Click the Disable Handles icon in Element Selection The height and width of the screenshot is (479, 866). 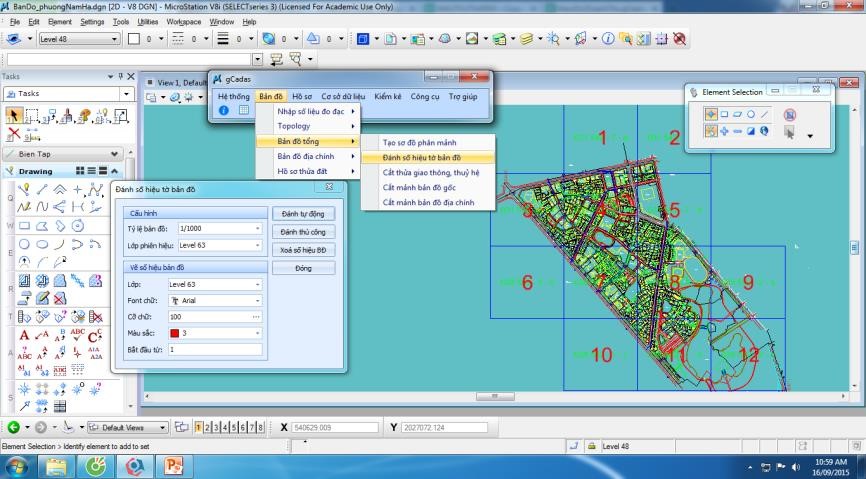click(790, 114)
